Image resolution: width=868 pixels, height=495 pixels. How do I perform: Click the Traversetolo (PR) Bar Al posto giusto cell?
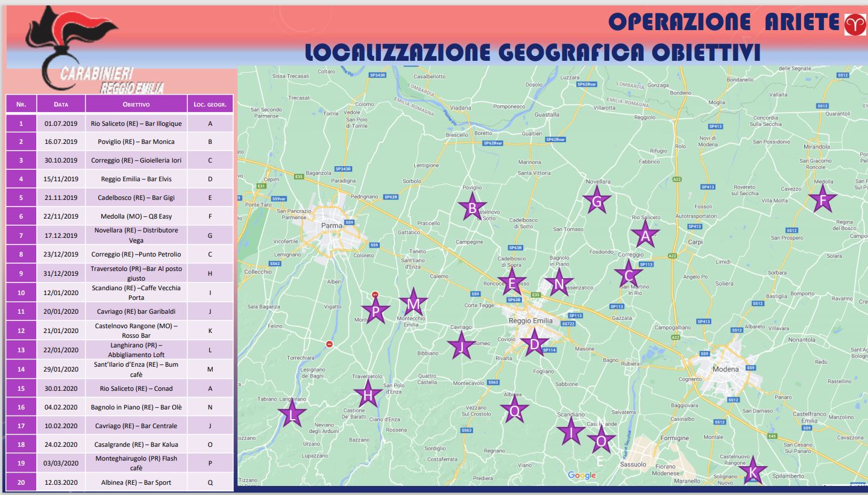136,273
